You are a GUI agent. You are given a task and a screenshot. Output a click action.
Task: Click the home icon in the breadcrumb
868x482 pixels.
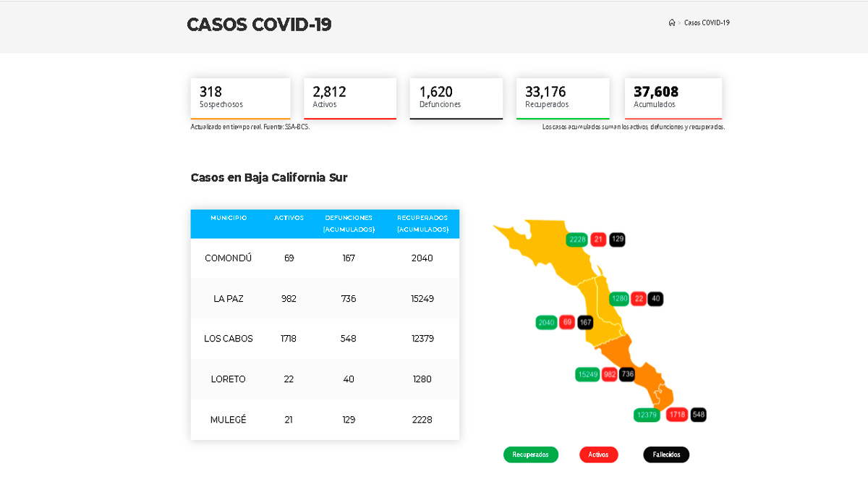coord(671,22)
